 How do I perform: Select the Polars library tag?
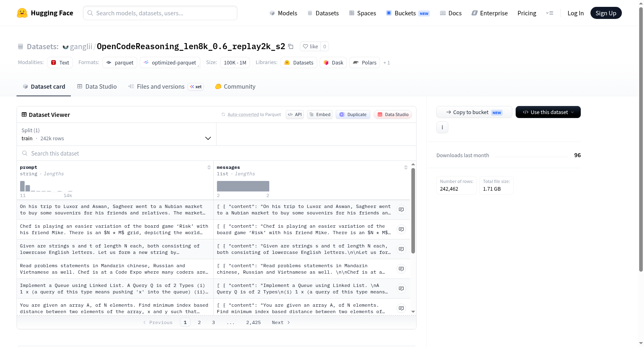365,62
